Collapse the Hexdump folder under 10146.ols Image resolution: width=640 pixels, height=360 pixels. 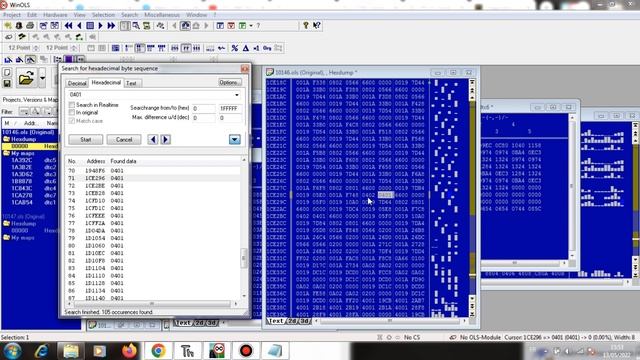(7, 139)
